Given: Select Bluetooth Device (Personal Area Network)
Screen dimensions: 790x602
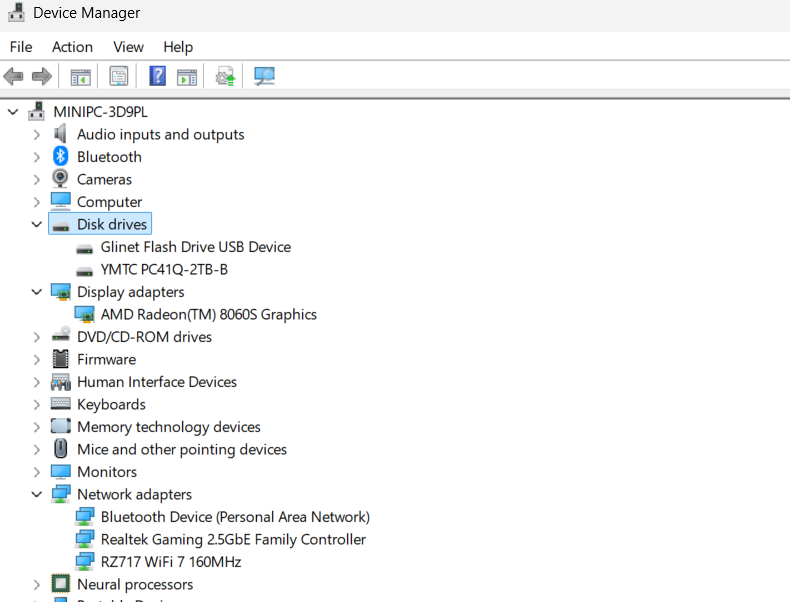Looking at the screenshot, I should pyautogui.click(x=235, y=517).
